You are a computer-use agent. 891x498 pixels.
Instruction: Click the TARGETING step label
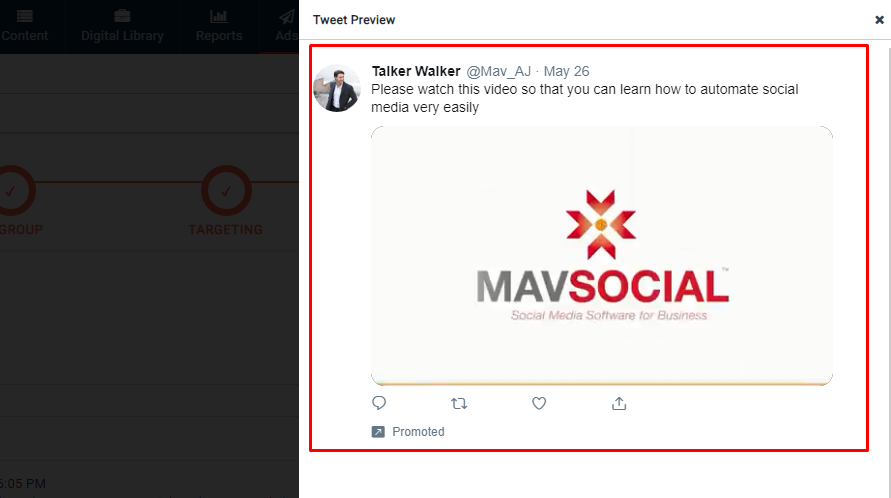pos(226,230)
